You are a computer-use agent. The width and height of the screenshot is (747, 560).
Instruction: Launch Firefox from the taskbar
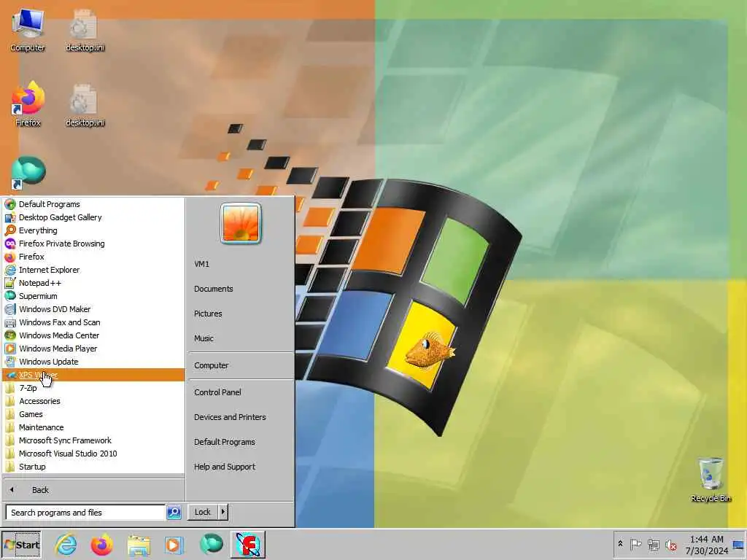click(x=102, y=545)
